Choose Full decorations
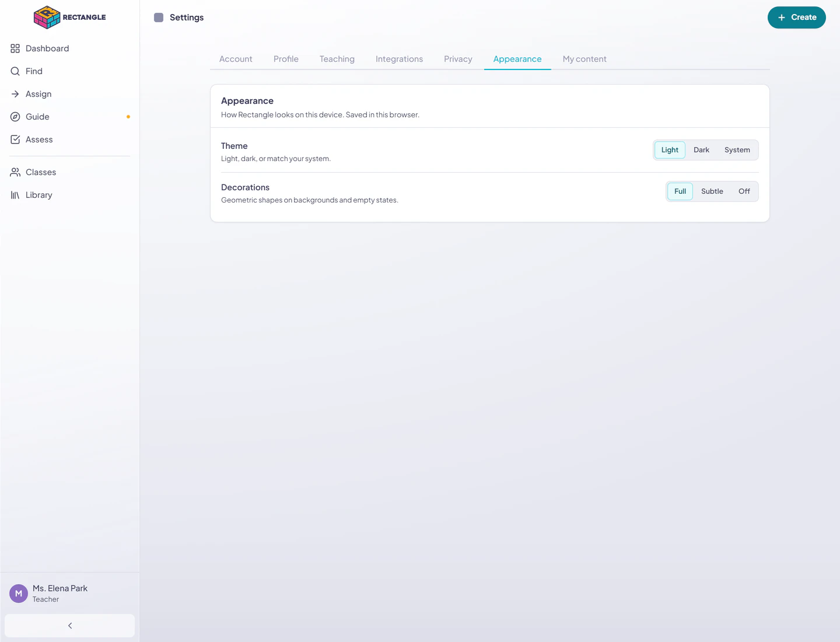Screen dimensions: 840x642 pos(680,191)
